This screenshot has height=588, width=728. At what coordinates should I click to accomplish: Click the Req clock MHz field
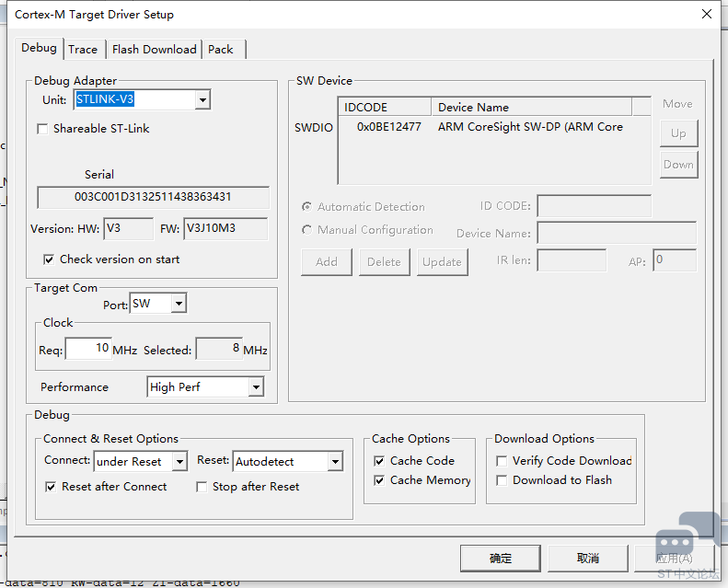tap(88, 349)
